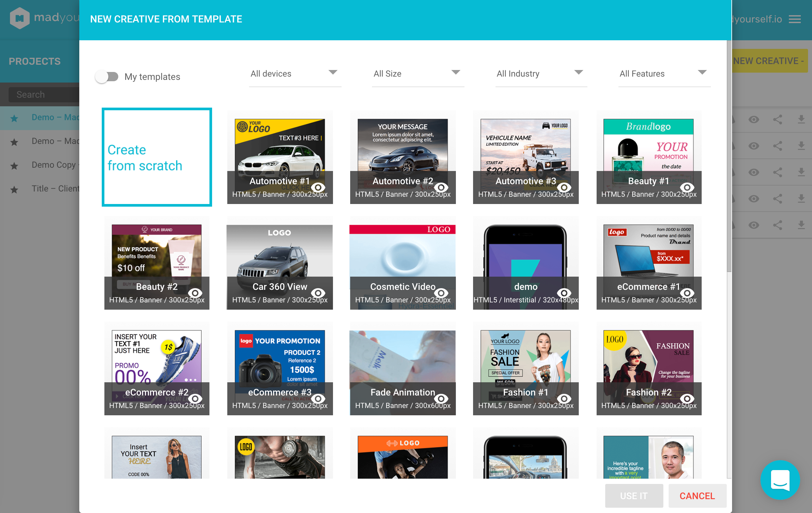This screenshot has height=513, width=812.
Task: Click the eye icon on Automotive #3
Action: (564, 187)
